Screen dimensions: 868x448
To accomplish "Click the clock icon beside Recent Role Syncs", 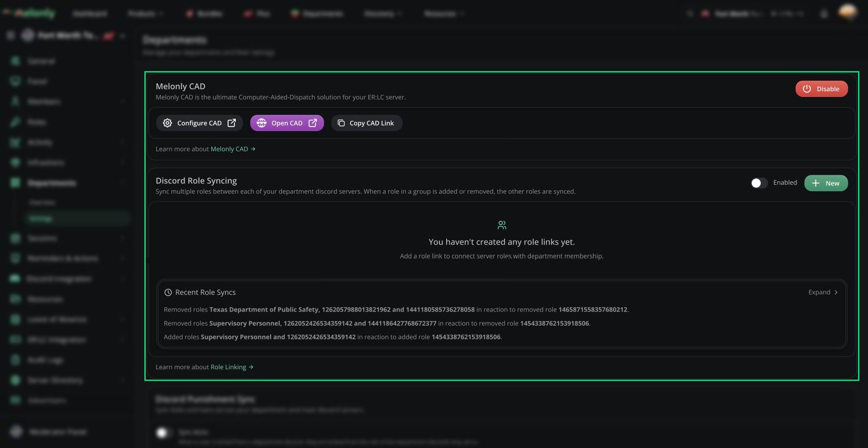I will [168, 293].
